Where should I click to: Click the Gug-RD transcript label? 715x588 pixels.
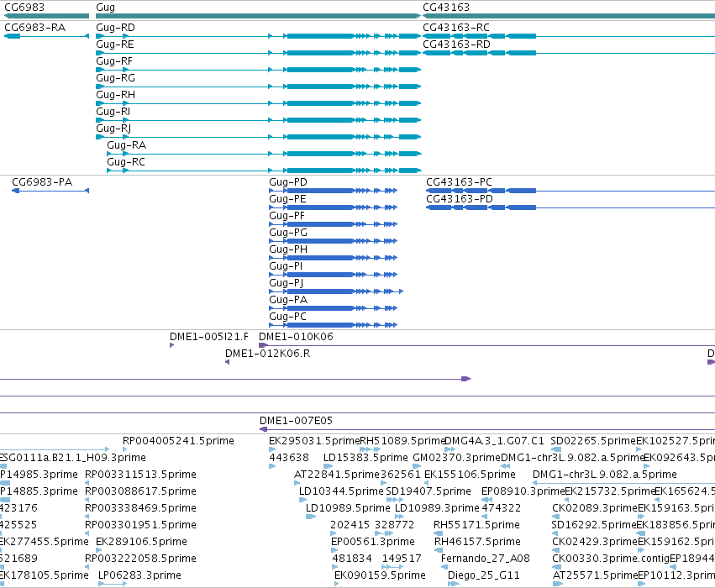click(115, 28)
